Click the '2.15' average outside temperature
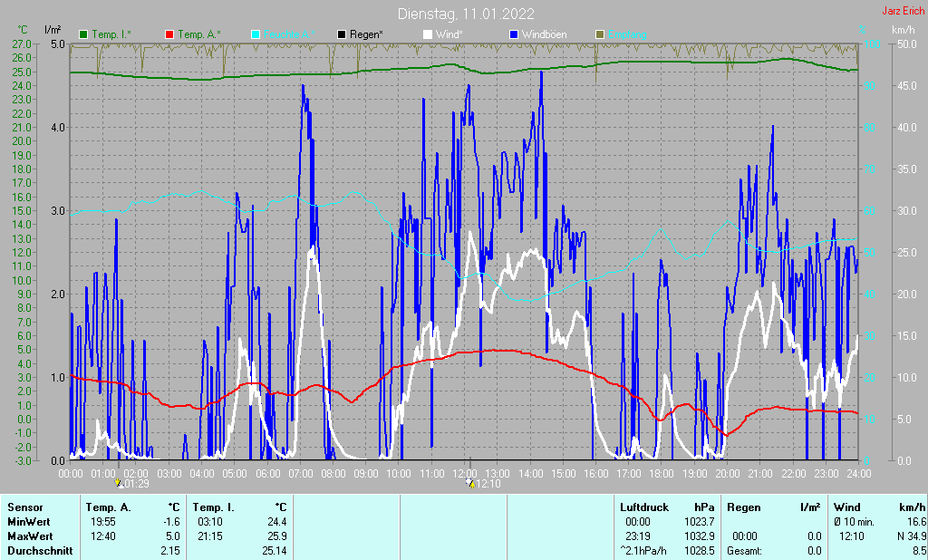The image size is (928, 560). pos(170,551)
